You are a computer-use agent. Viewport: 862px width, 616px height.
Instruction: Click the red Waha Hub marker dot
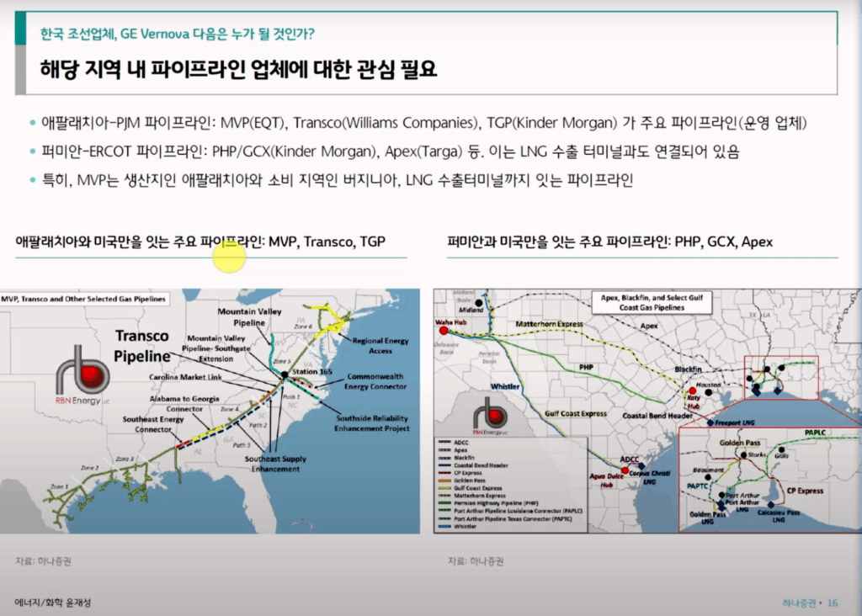[x=444, y=331]
